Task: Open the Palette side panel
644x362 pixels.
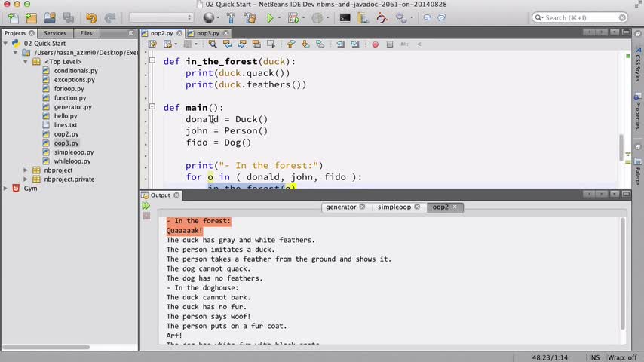Action: click(637, 171)
